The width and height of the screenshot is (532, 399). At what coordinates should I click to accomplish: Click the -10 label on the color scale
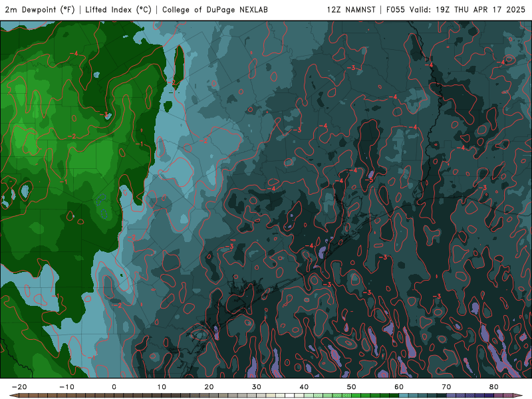(67, 387)
